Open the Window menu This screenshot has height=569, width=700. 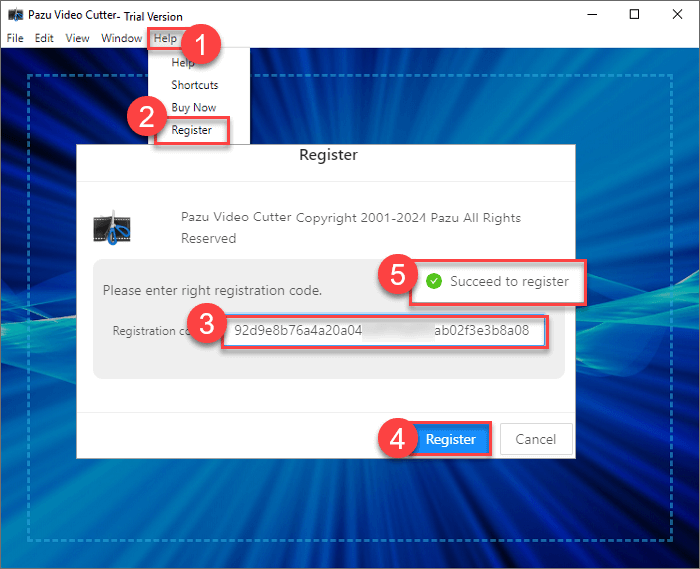[x=121, y=38]
